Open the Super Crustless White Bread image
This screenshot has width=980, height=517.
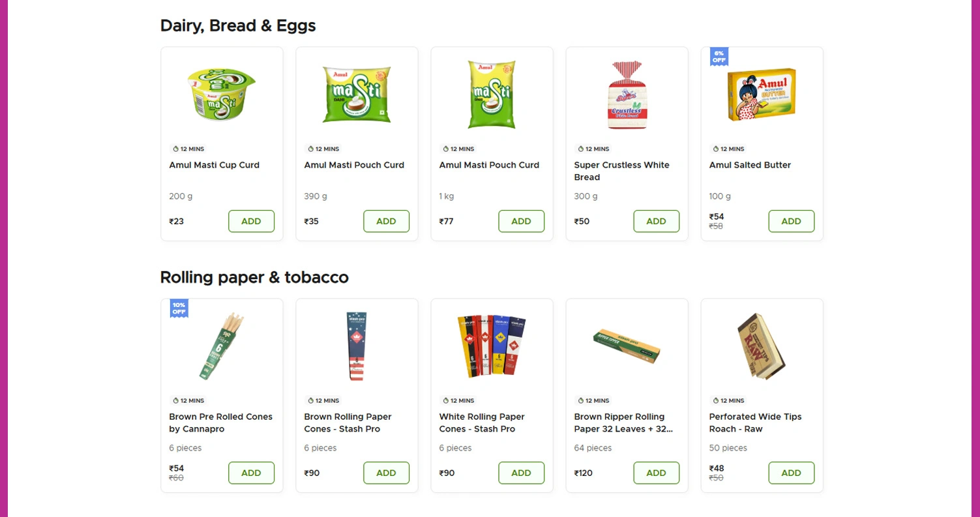point(627,95)
